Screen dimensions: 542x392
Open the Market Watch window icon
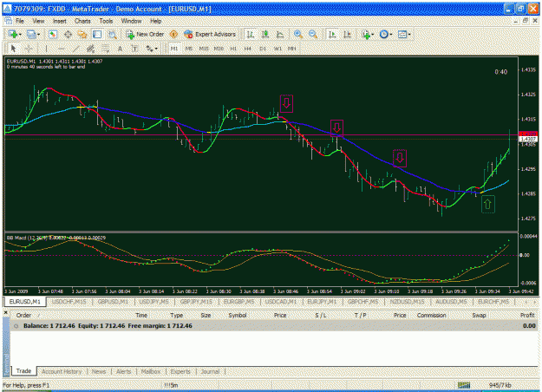[53, 34]
